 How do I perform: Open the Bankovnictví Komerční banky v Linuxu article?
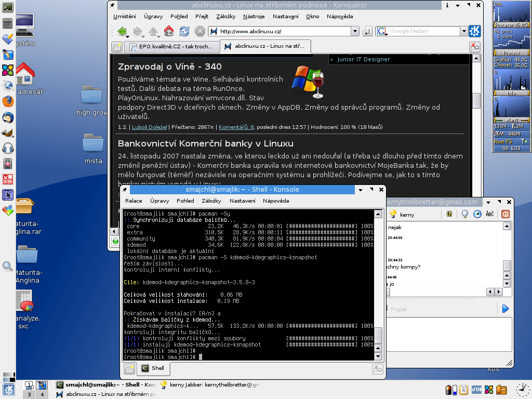(206, 143)
